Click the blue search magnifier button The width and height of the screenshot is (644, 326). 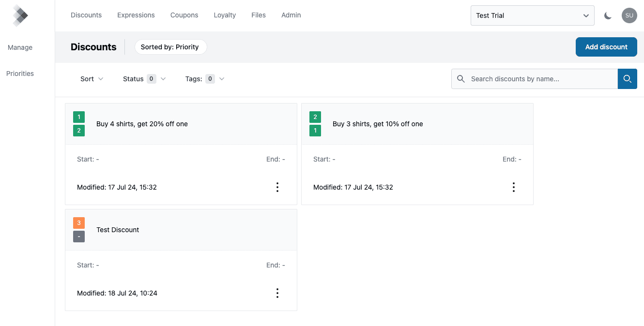point(627,79)
